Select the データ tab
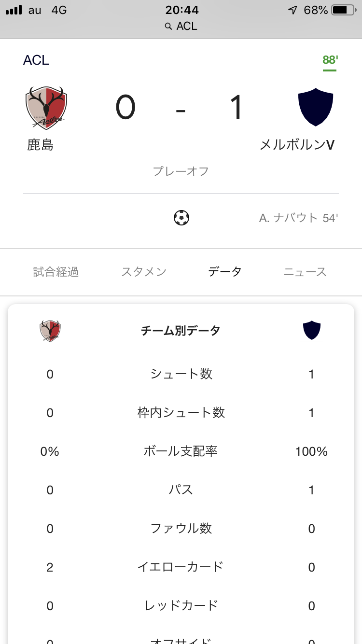The image size is (362, 644). (225, 272)
